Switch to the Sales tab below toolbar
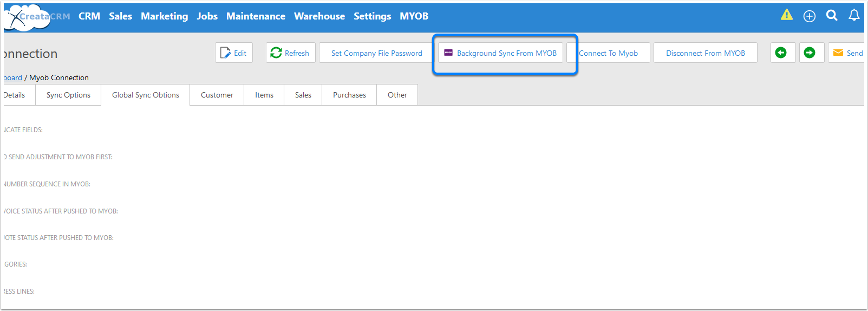The width and height of the screenshot is (868, 311). (303, 95)
